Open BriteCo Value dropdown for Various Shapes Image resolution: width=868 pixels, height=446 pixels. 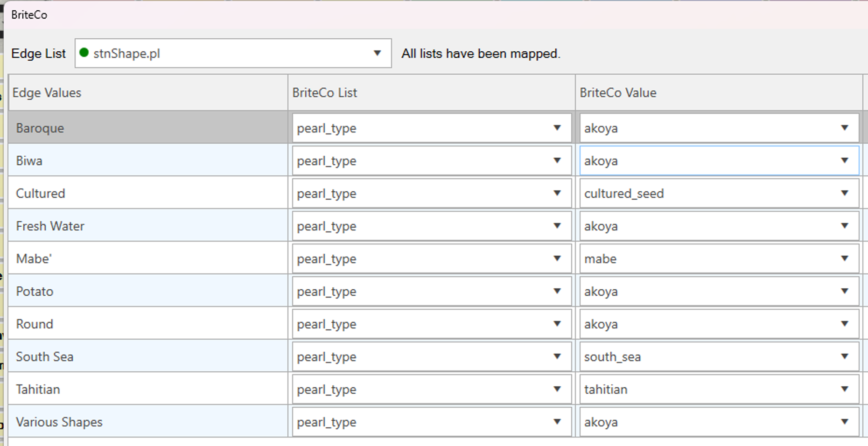click(x=844, y=422)
